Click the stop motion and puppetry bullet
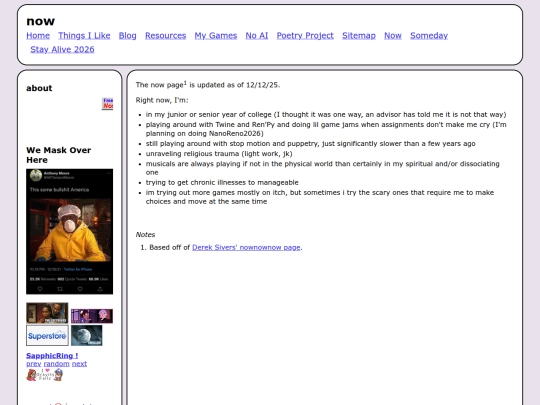Viewport: 540px width, 405px height. pyautogui.click(x=310, y=143)
